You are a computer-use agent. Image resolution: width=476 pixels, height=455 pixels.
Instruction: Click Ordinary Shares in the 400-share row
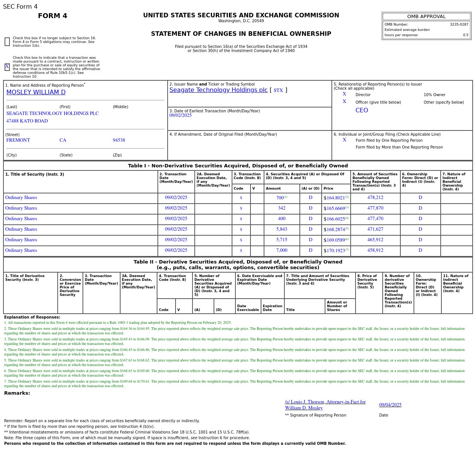pyautogui.click(x=21, y=219)
